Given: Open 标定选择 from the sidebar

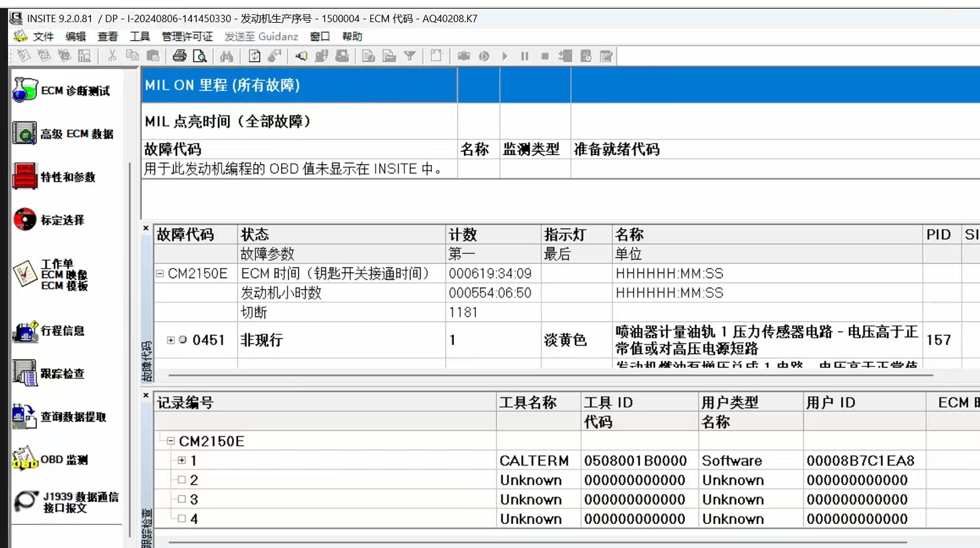Looking at the screenshot, I should tap(25, 220).
